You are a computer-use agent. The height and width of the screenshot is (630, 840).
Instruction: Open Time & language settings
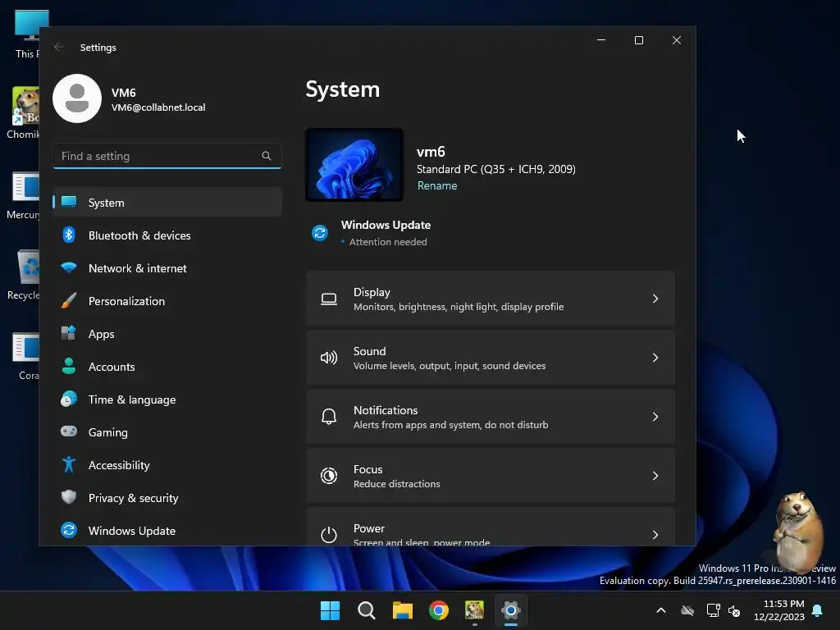click(x=167, y=399)
